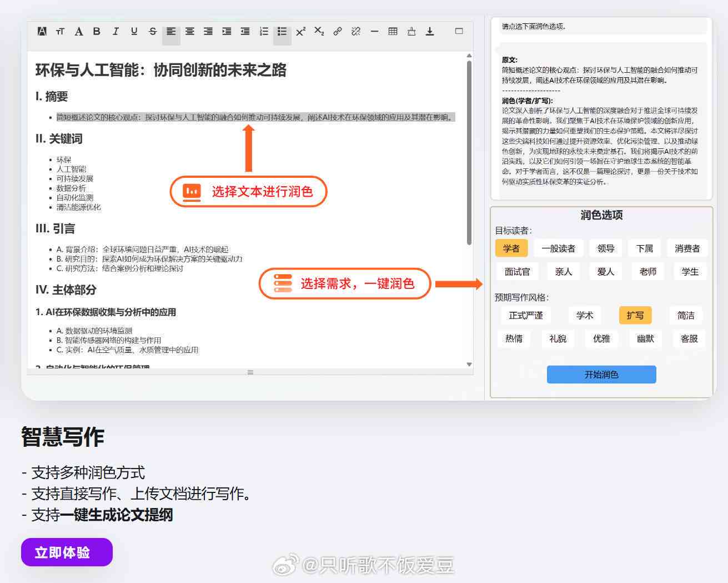Screen dimensions: 728x583
Task: Click the IV. 主体部分 heading
Action: (66, 290)
